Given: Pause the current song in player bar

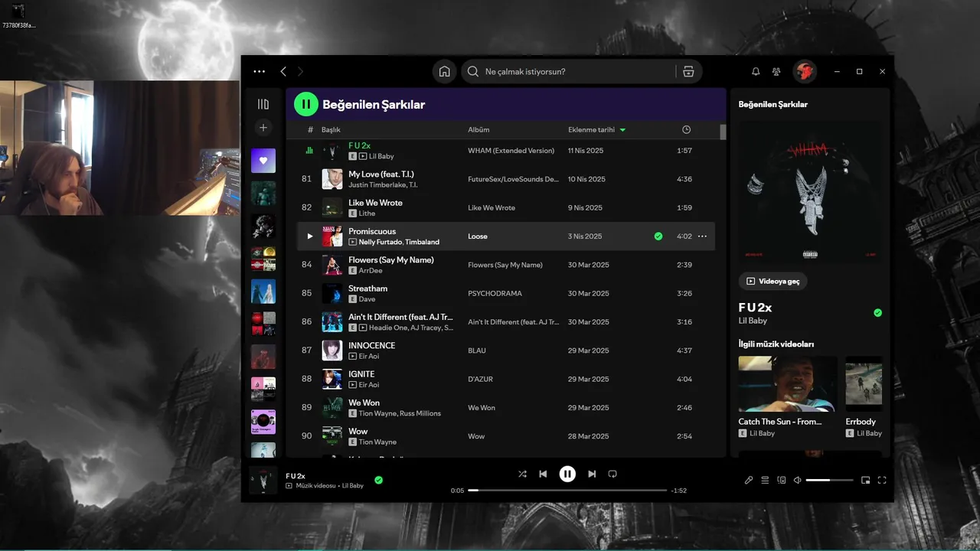Looking at the screenshot, I should (567, 474).
